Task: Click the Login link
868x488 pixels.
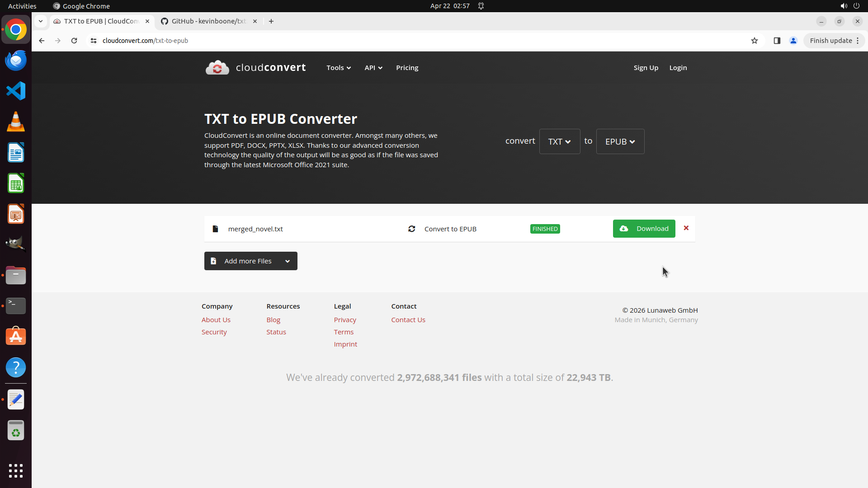Action: tap(678, 68)
